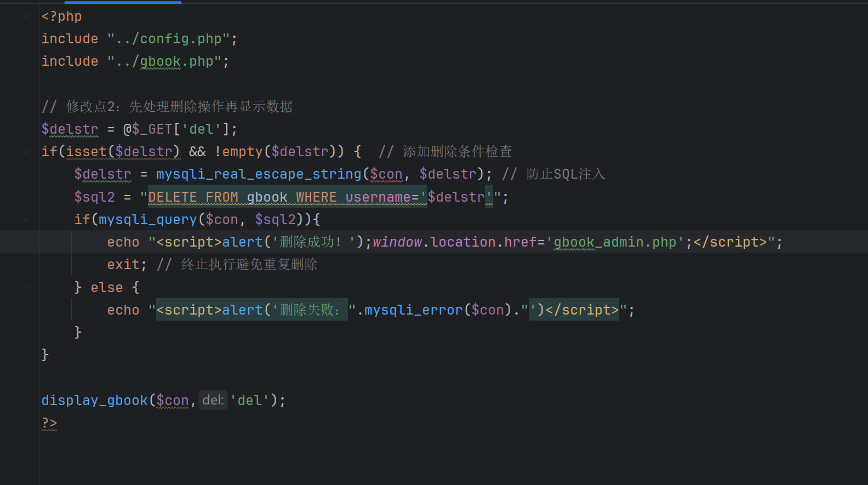Click the 删除成功 alert text
Image resolution: width=868 pixels, height=485 pixels.
click(x=311, y=242)
